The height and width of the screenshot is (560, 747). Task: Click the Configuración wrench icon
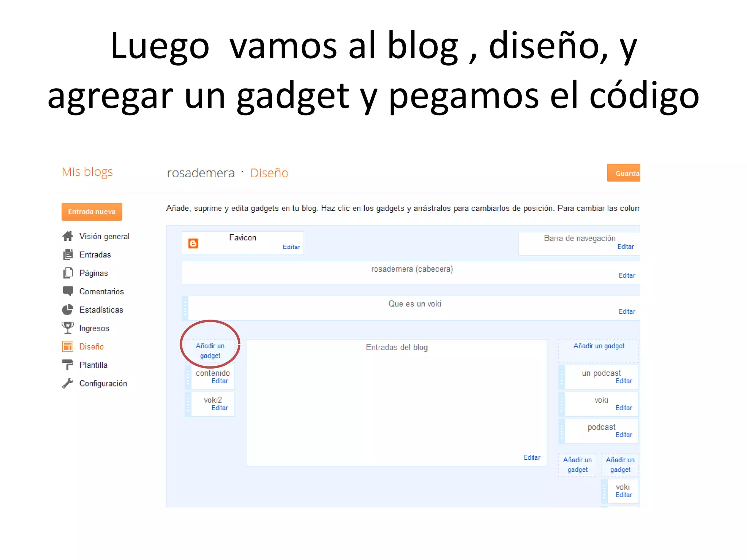[68, 383]
